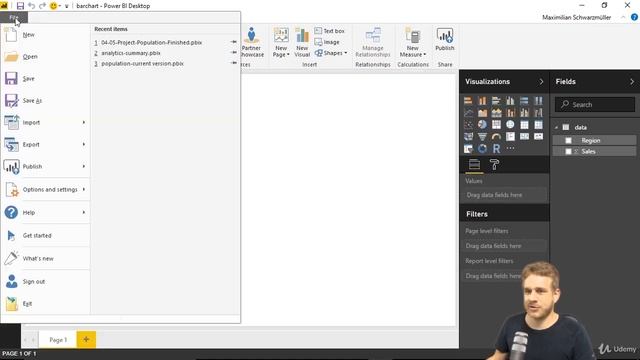Click the title bar save icon
640x360 pixels.
[20, 6]
